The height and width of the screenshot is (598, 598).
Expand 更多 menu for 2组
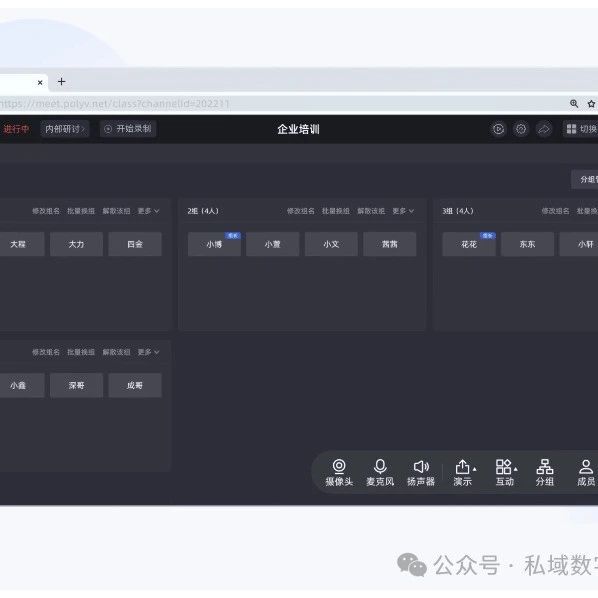(x=403, y=211)
